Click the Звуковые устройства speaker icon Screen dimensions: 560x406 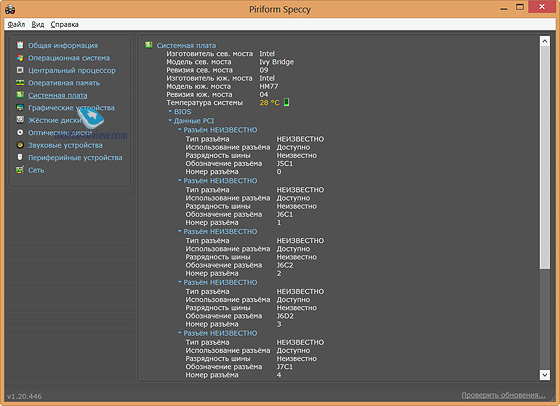[x=20, y=145]
